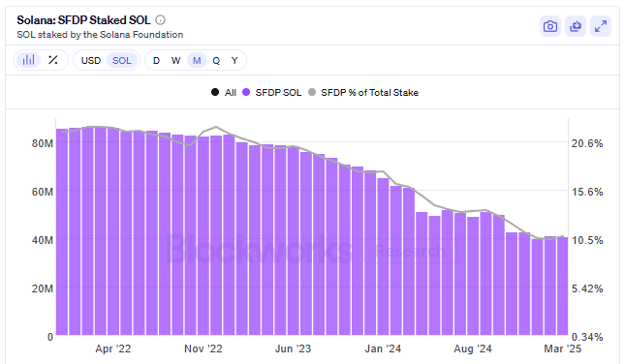Click the 0.34% right axis label
This screenshot has width=625, height=364.
[587, 337]
